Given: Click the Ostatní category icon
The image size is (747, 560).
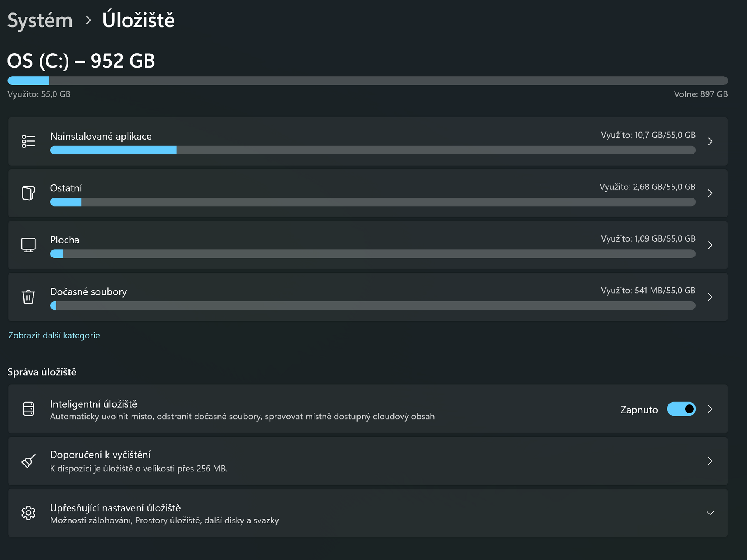Looking at the screenshot, I should tap(28, 193).
